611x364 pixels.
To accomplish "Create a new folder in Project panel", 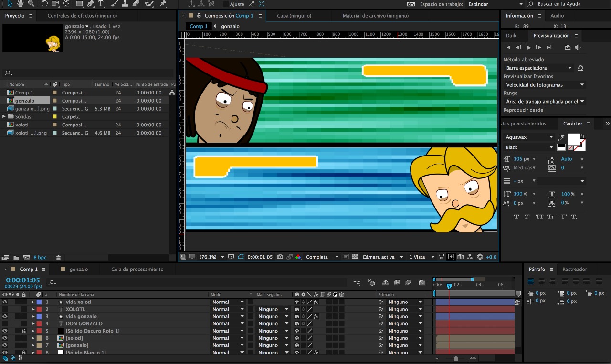I will point(16,258).
